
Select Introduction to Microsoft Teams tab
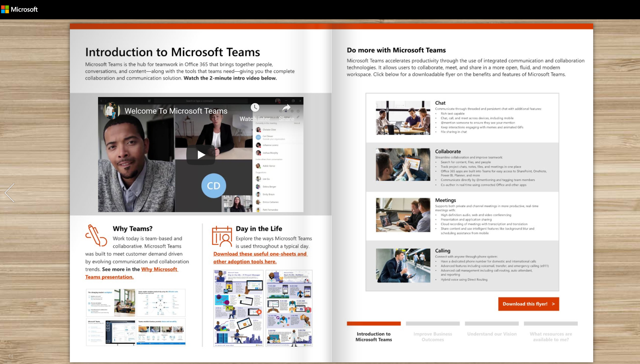click(x=373, y=337)
